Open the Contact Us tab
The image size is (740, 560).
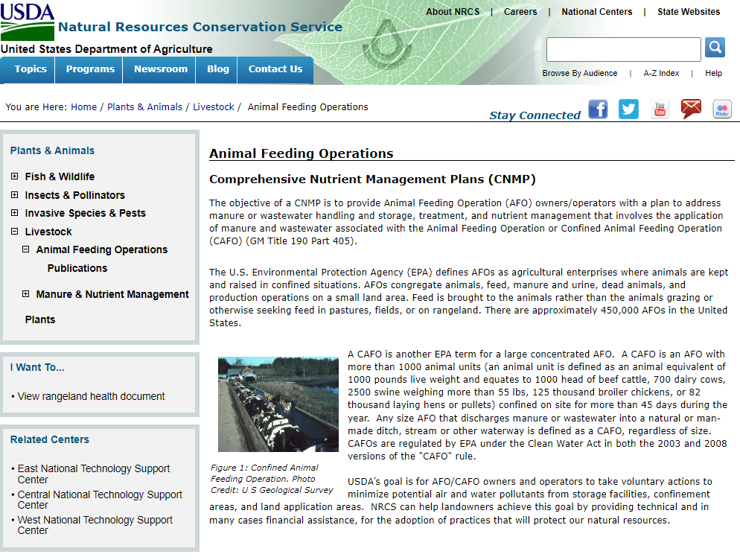pyautogui.click(x=275, y=69)
